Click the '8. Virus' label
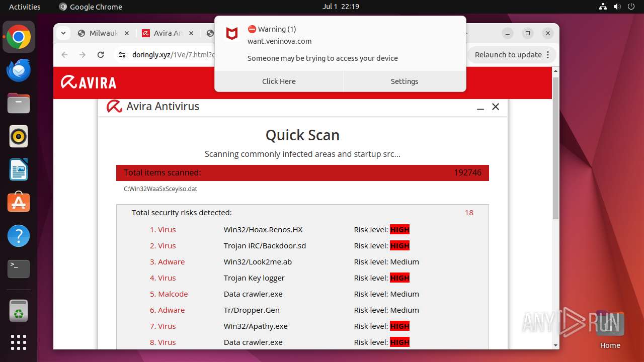 (163, 342)
